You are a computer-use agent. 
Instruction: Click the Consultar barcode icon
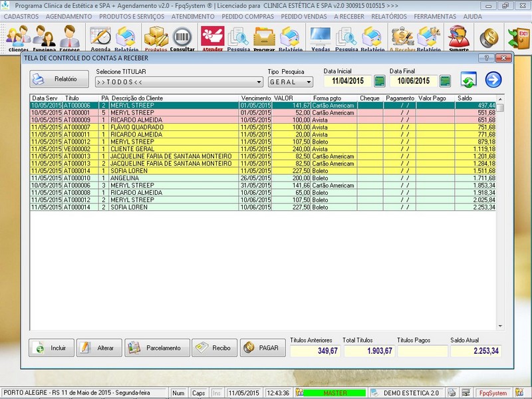(182, 38)
